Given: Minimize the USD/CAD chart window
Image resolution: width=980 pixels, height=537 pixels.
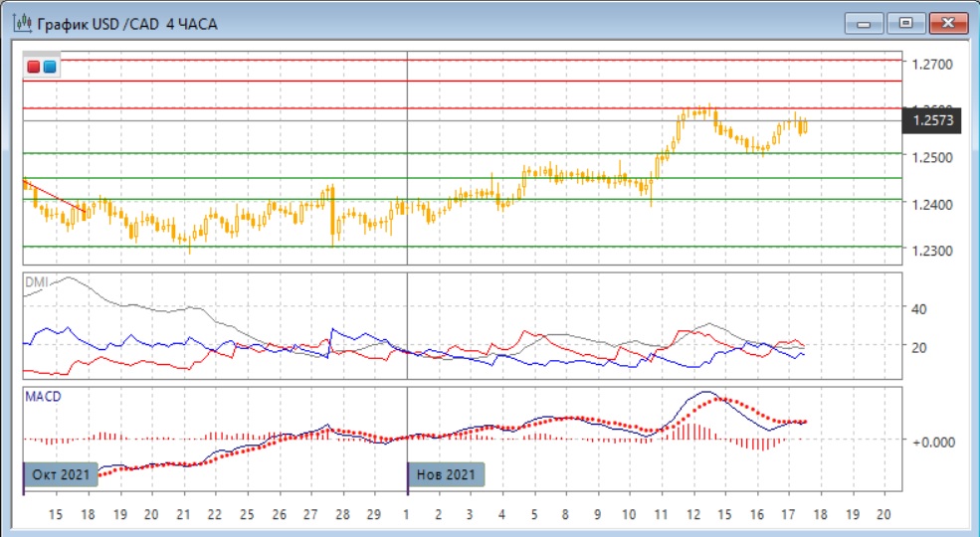Looking at the screenshot, I should click(x=863, y=23).
